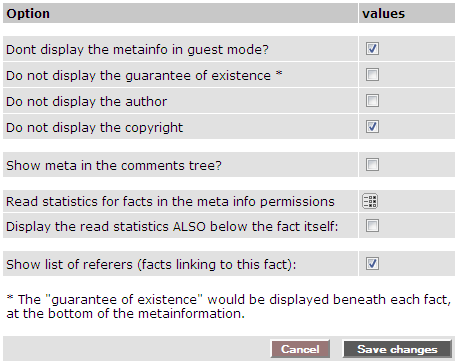This screenshot has height=364, width=459.
Task: Select the 'Option' column header
Action: click(x=28, y=14)
